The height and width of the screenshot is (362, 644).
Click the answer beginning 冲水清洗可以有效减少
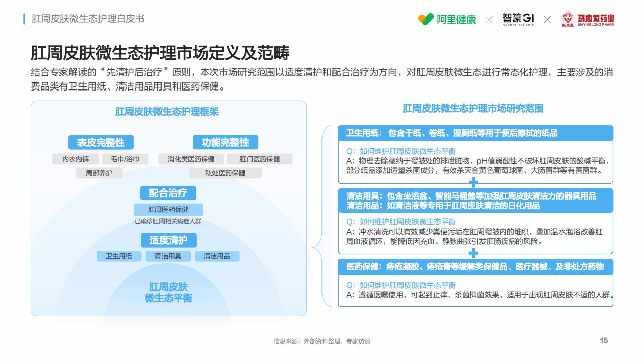pos(474,237)
